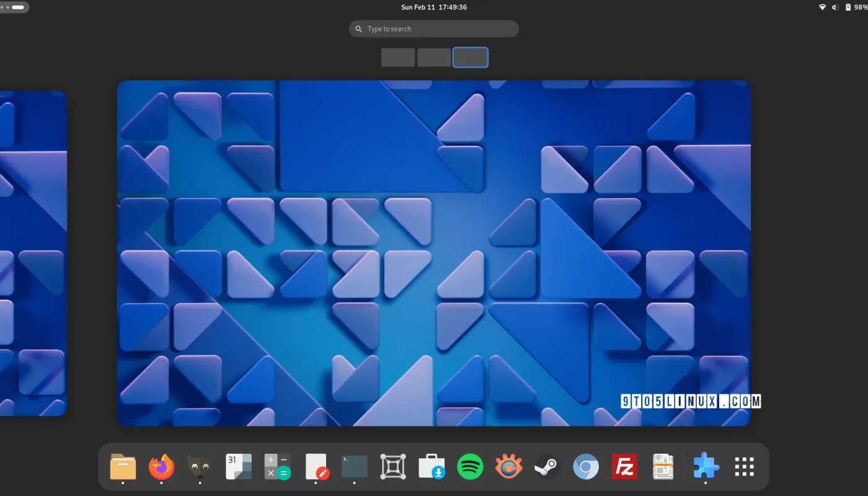Open Spotify
The image size is (868, 496).
click(470, 466)
